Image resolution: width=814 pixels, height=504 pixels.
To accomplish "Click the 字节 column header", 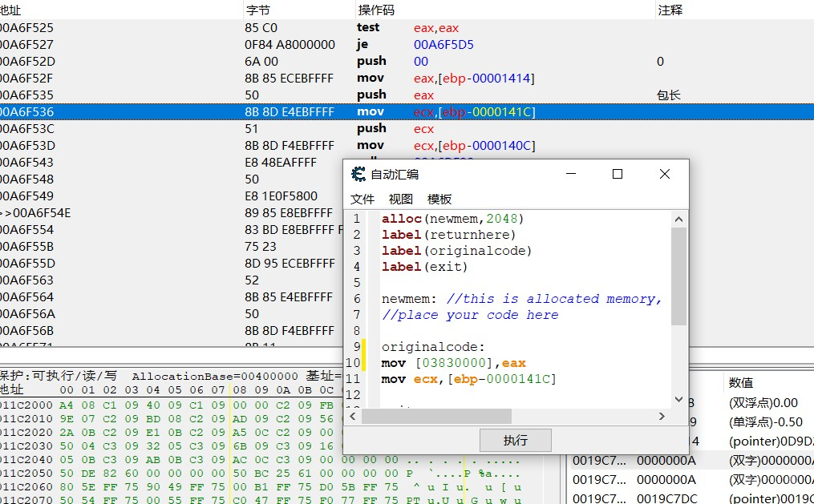I will tap(258, 10).
